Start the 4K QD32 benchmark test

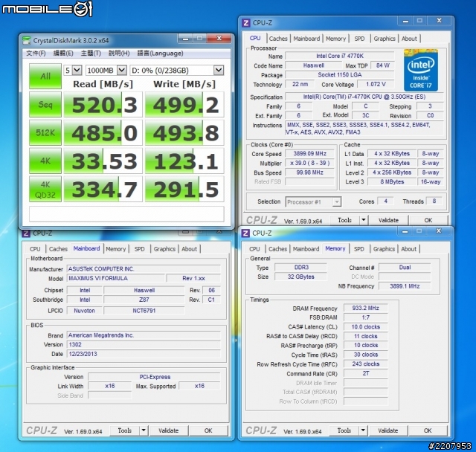[x=45, y=189]
